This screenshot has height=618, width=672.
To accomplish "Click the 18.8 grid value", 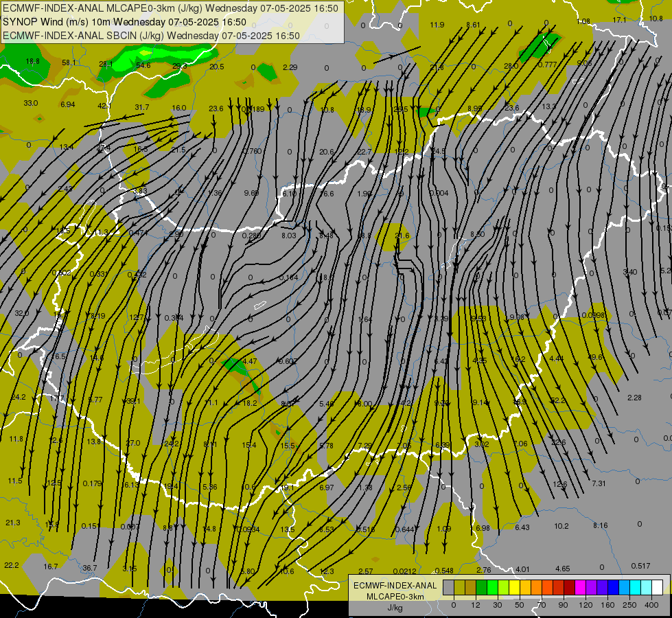I will click(x=32, y=61).
